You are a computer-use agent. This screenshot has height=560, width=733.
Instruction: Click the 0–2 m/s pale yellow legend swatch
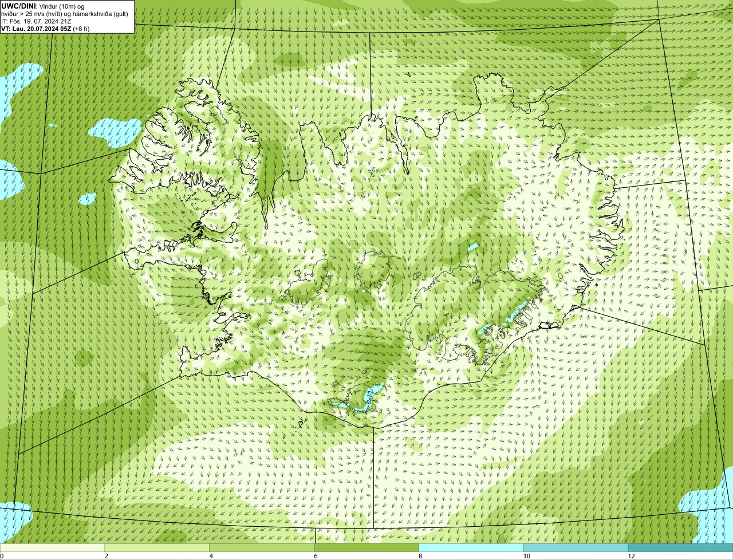52,548
